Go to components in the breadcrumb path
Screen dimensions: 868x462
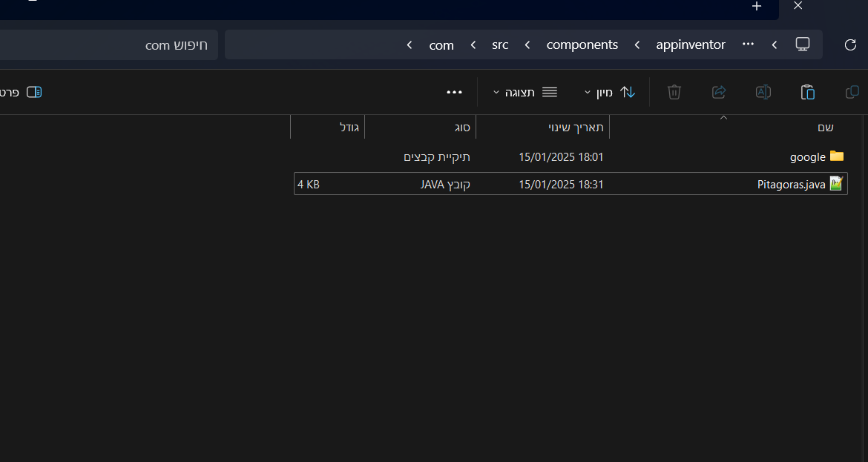coord(582,45)
